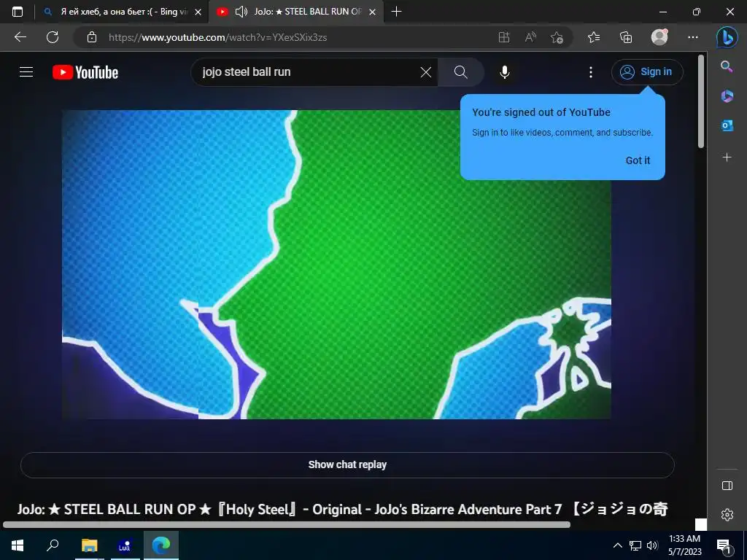This screenshot has height=560, width=747.
Task: Activate Read aloud icon in address bar
Action: [x=530, y=37]
